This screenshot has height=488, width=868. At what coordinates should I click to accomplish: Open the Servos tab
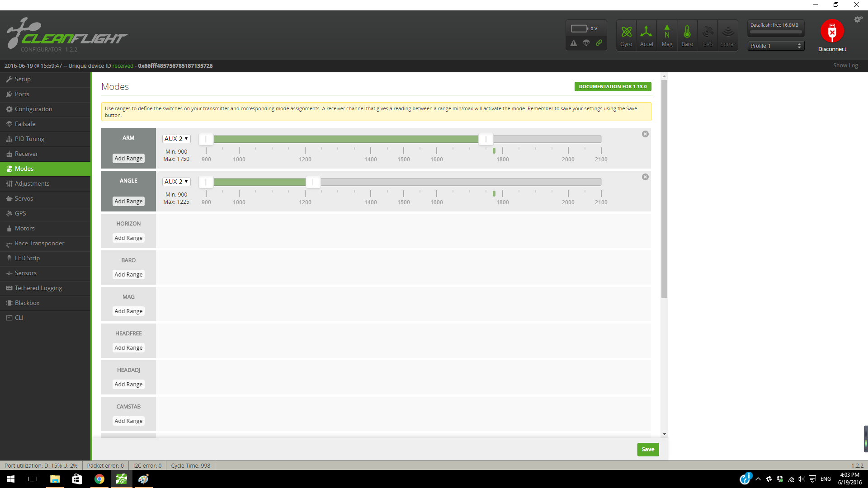click(x=45, y=198)
